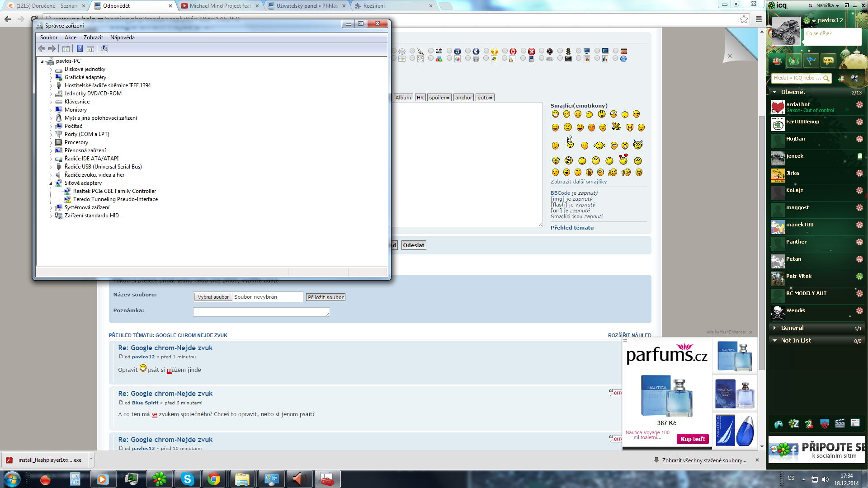Click the Odeslat button
This screenshot has width=868, height=488.
413,245
